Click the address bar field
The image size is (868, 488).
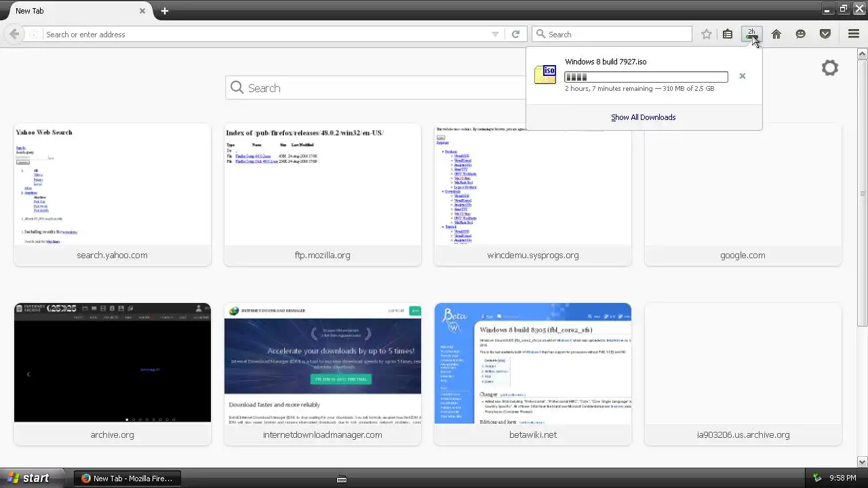click(268, 34)
